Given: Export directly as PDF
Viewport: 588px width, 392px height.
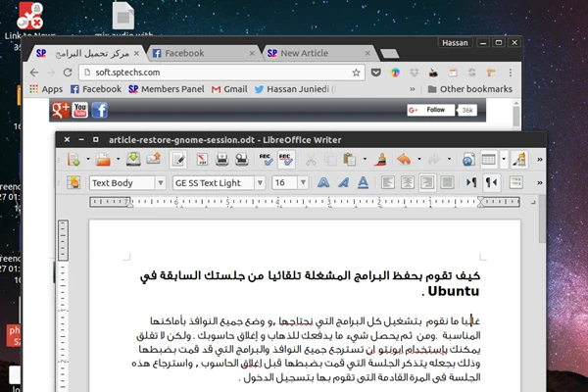Looking at the screenshot, I should (203, 160).
